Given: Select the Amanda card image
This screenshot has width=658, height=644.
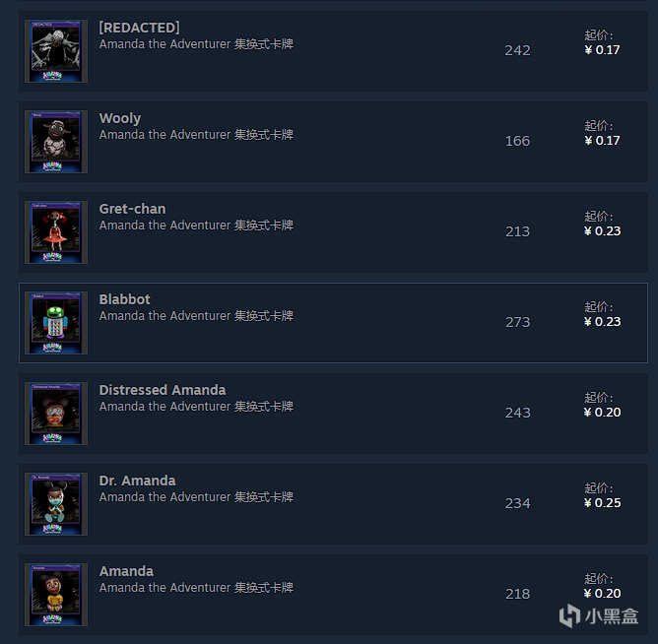Looking at the screenshot, I should [56, 595].
